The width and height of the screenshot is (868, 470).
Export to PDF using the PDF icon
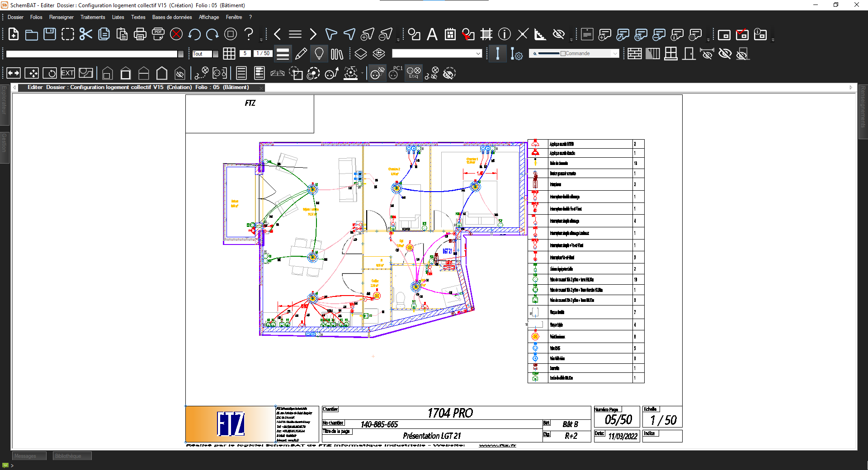click(x=158, y=34)
